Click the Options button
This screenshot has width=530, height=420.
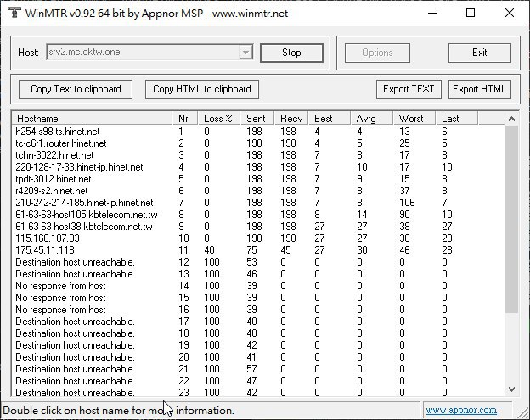(x=377, y=53)
